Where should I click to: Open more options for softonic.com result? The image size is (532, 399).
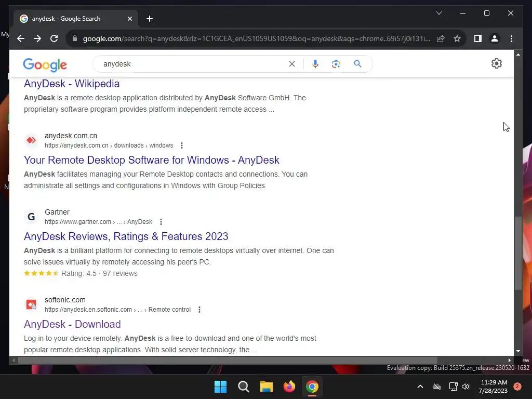(199, 310)
